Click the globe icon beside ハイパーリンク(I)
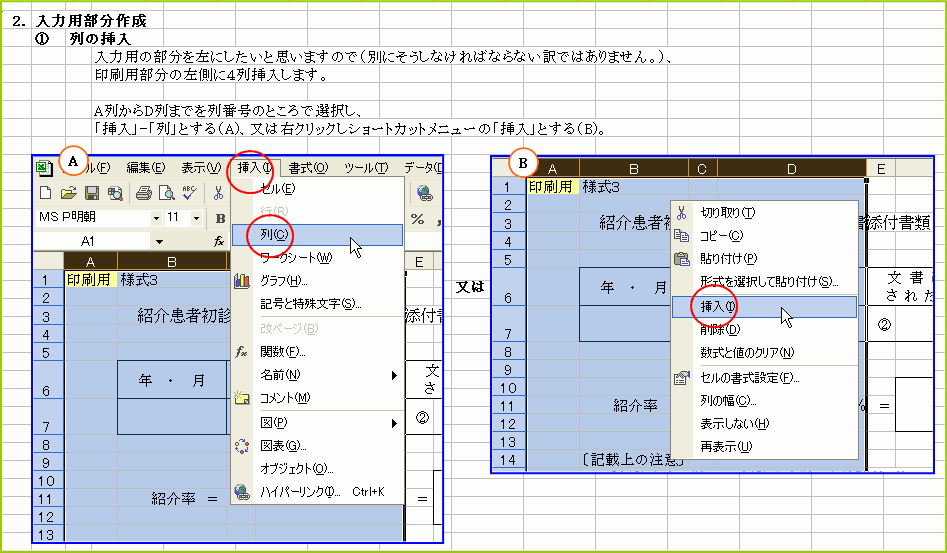The image size is (947, 553). 242,493
